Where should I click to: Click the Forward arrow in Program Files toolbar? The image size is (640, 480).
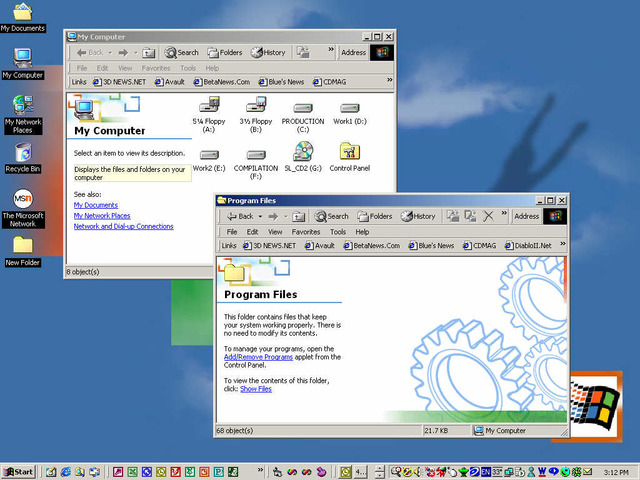(273, 216)
